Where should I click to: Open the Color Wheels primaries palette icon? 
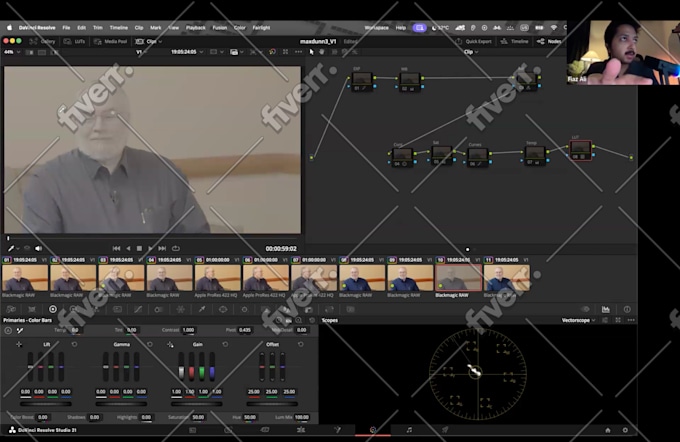53,309
